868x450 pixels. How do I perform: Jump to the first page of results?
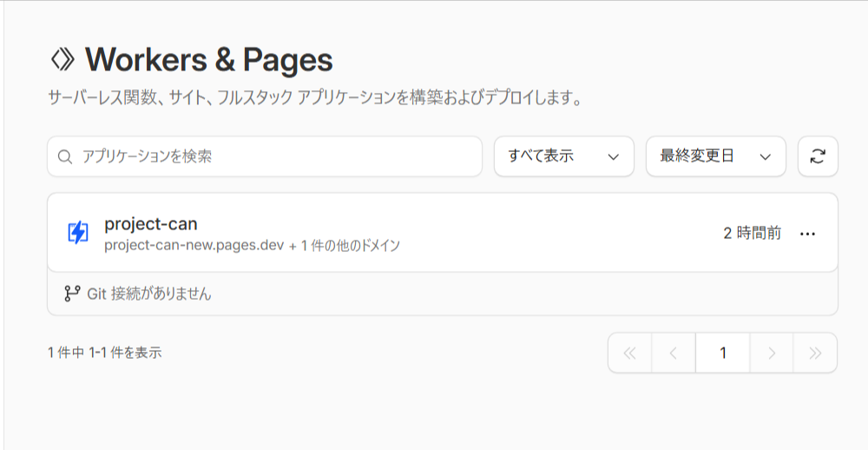pos(630,353)
